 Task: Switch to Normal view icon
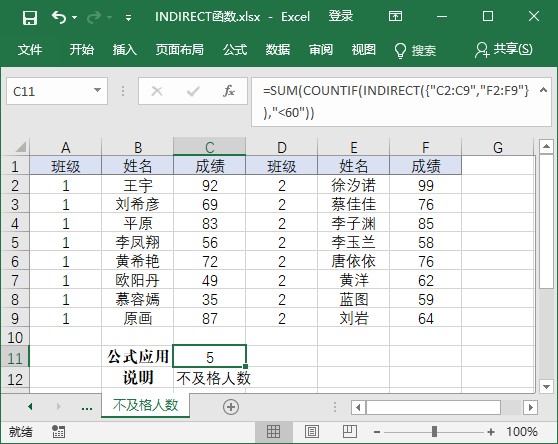(273, 432)
